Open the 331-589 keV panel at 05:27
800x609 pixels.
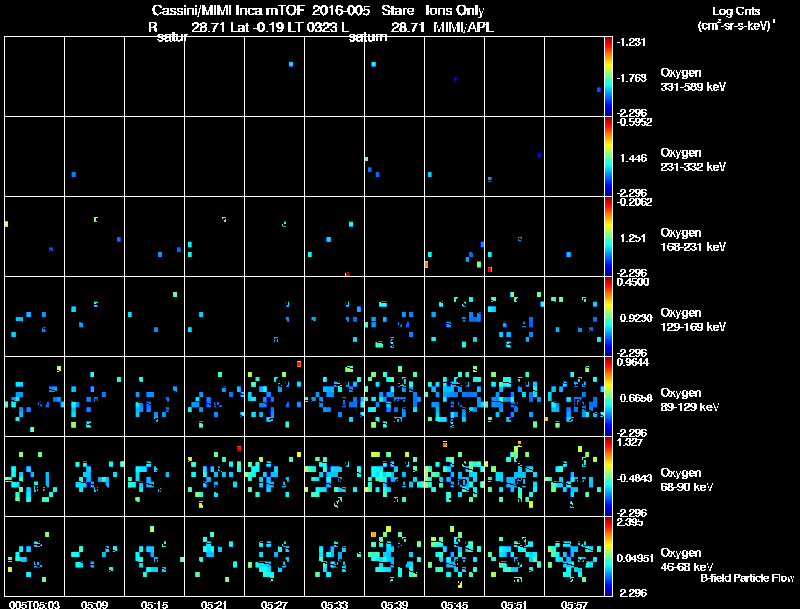click(x=274, y=77)
